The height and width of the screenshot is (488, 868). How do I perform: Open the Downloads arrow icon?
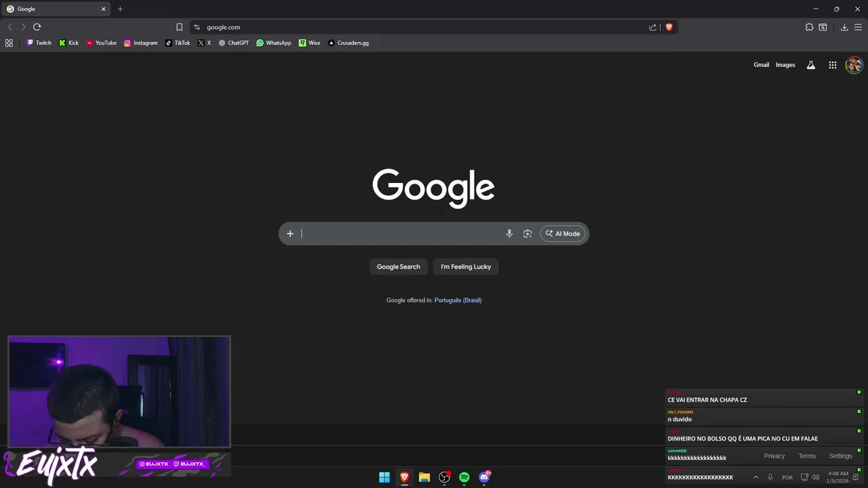(x=844, y=27)
